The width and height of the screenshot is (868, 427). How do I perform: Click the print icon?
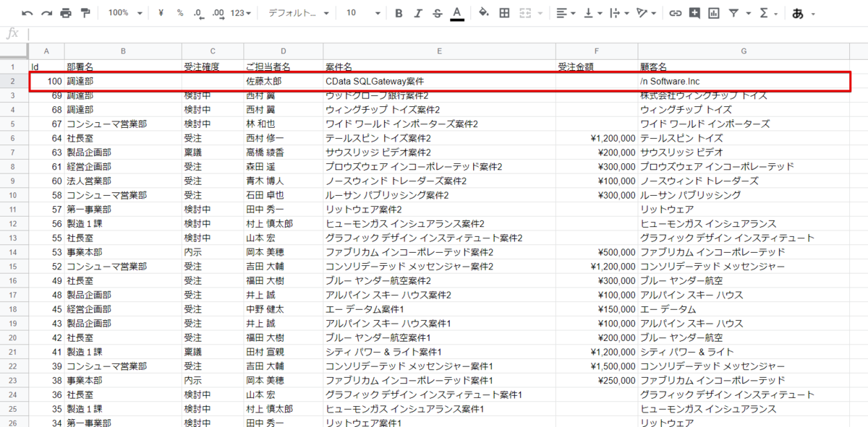coord(66,13)
